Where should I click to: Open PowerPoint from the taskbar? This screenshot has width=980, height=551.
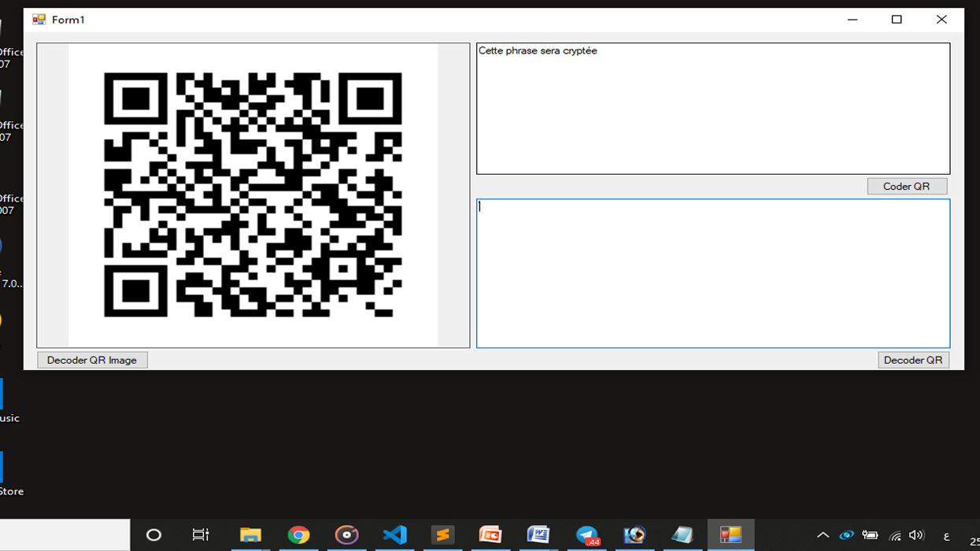pyautogui.click(x=490, y=535)
